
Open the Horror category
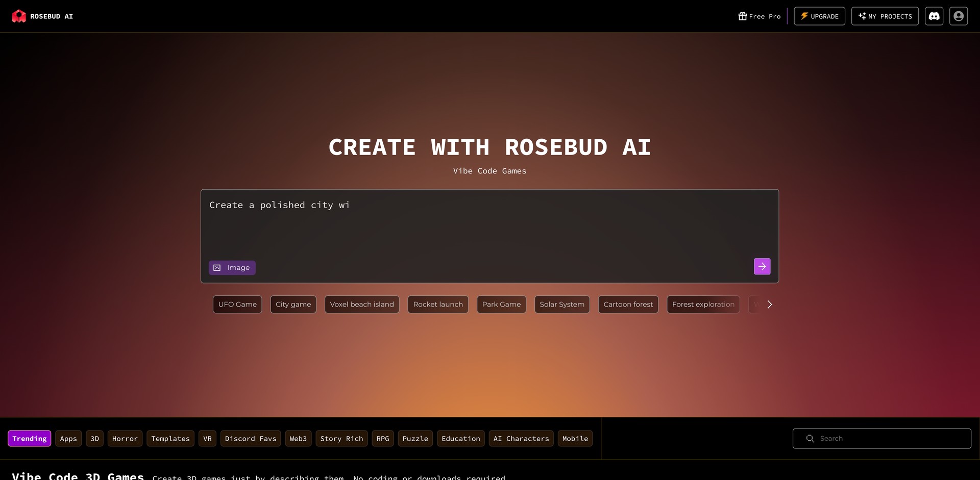click(125, 439)
